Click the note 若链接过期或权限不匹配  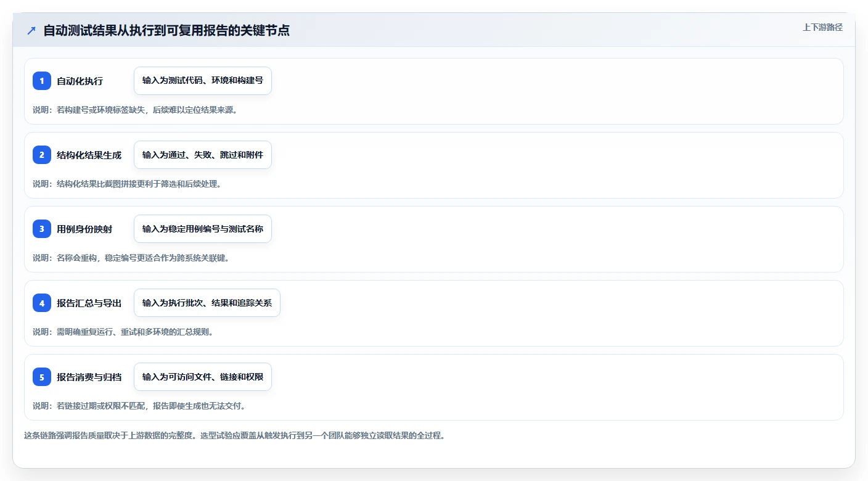(139, 406)
